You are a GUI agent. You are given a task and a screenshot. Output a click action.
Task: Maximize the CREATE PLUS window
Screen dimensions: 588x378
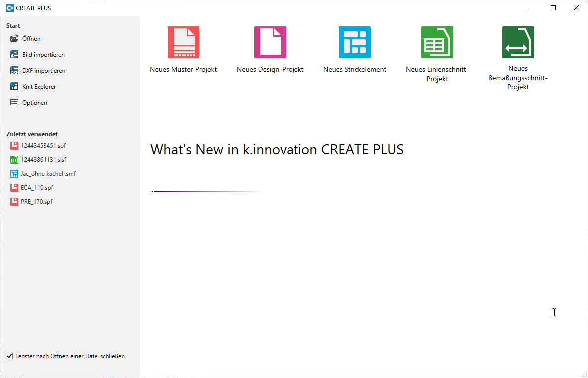point(553,8)
